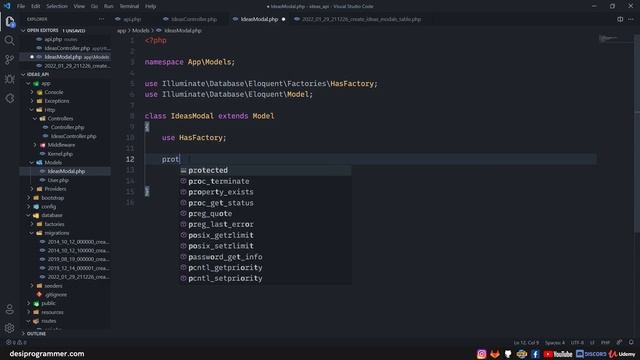Click GitHub icon in bottom bar
This screenshot has width=640, height=360.
pos(508,354)
